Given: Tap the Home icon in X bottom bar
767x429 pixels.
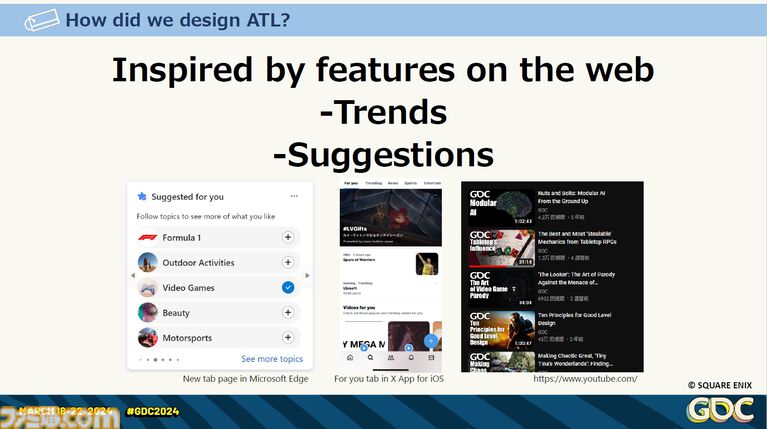Looking at the screenshot, I should click(349, 357).
